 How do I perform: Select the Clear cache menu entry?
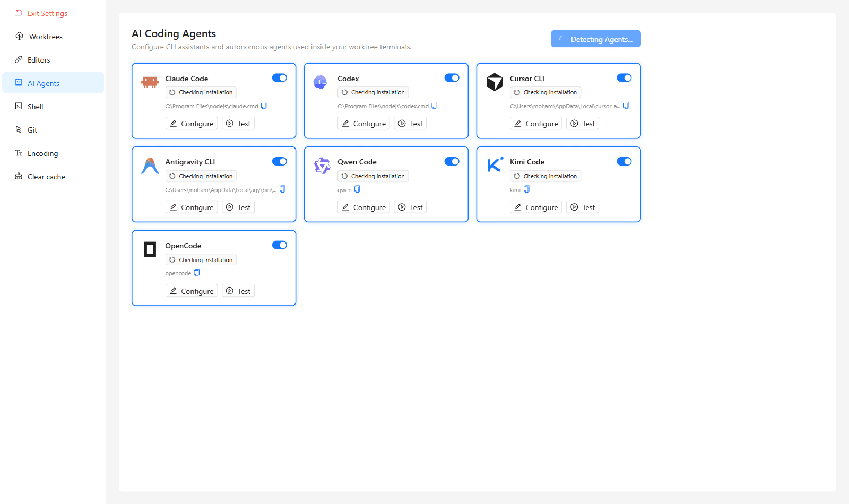point(53,176)
